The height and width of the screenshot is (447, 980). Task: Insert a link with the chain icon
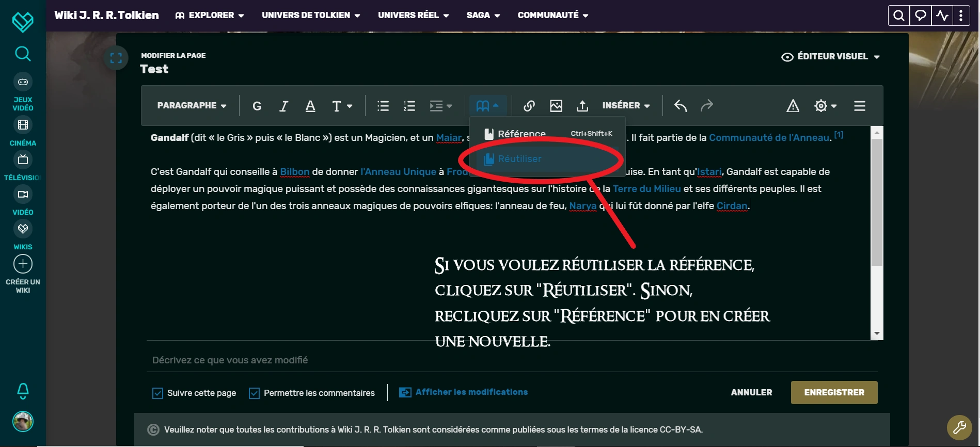pos(529,106)
